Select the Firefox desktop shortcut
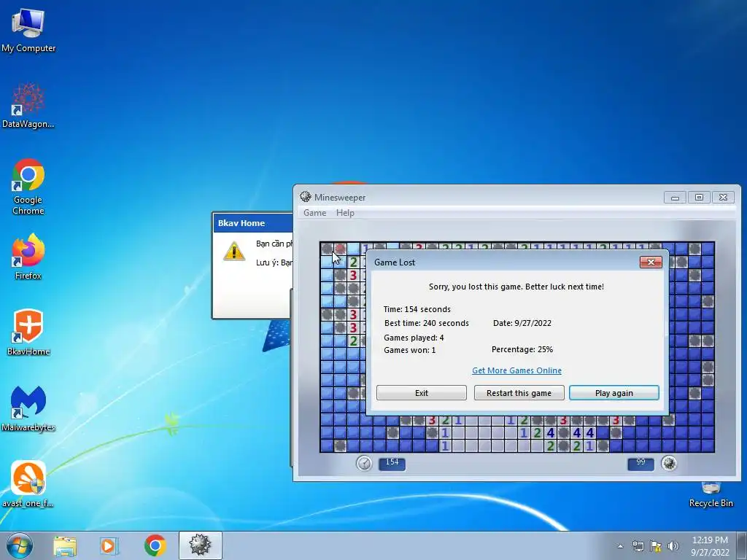Image resolution: width=747 pixels, height=560 pixels. click(28, 257)
